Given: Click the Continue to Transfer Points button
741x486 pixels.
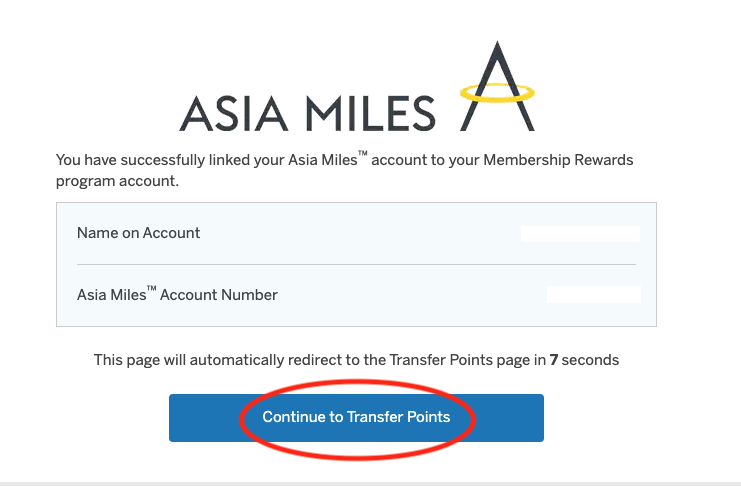Looking at the screenshot, I should [356, 417].
